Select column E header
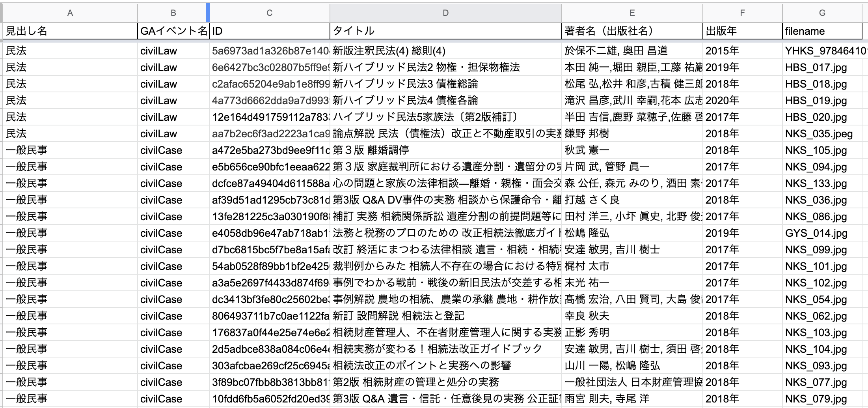The height and width of the screenshot is (408, 868). pyautogui.click(x=632, y=13)
